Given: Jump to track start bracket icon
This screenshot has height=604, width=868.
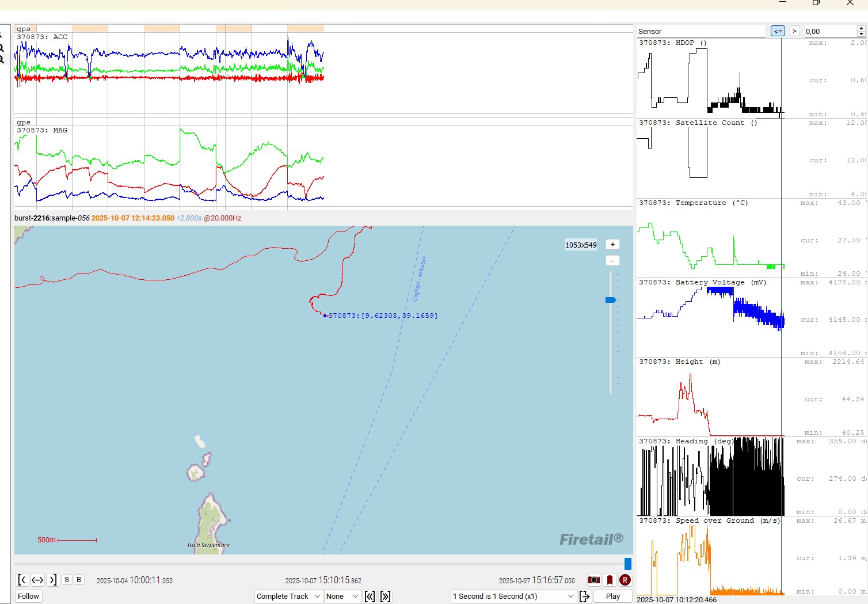Looking at the screenshot, I should click(x=22, y=580).
